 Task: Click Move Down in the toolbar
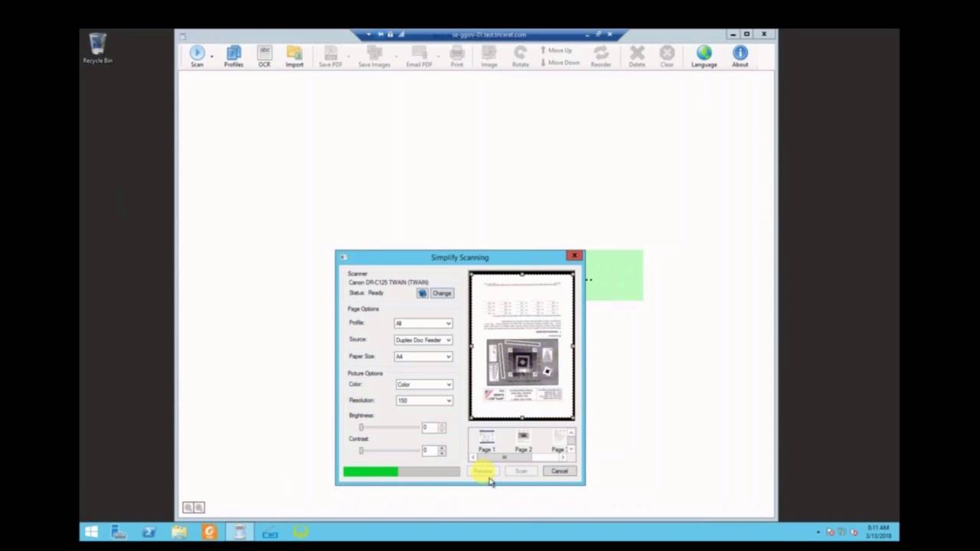(x=560, y=63)
